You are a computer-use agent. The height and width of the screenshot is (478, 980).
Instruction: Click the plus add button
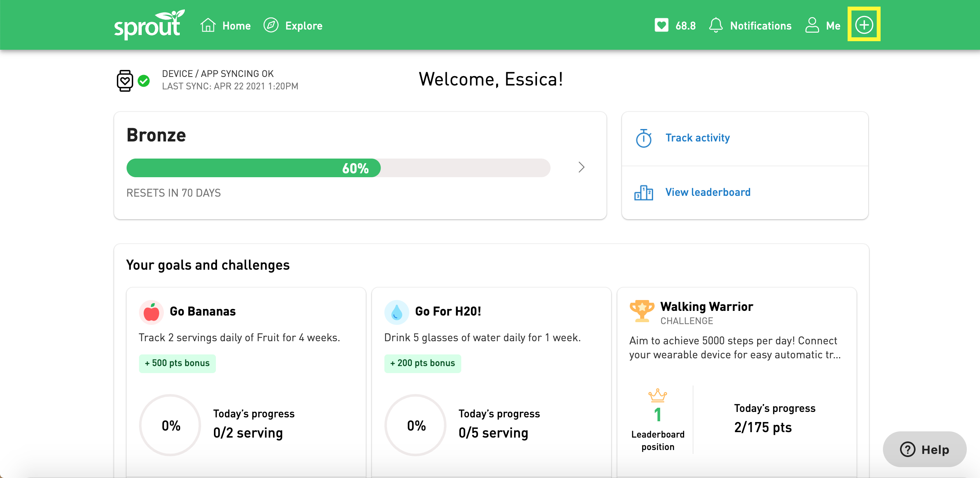tap(864, 25)
